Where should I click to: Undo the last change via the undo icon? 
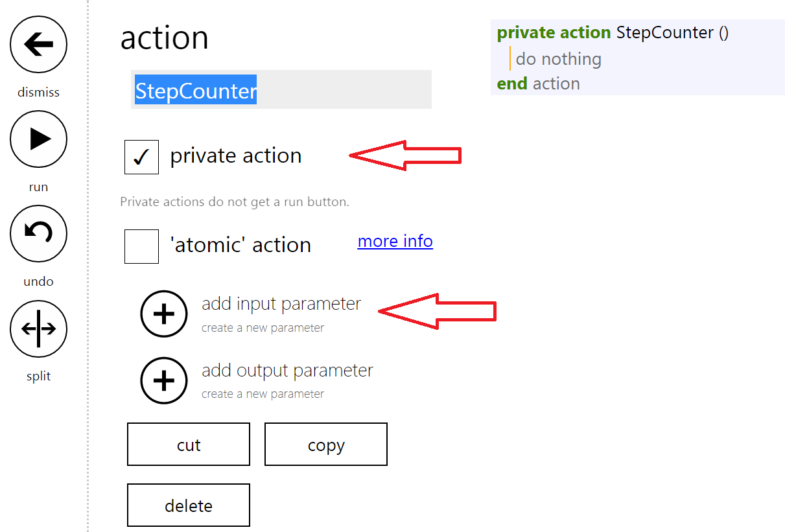[38, 233]
